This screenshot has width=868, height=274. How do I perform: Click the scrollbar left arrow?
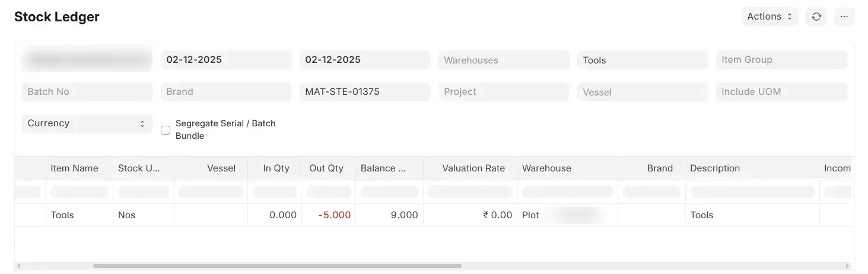[18, 266]
